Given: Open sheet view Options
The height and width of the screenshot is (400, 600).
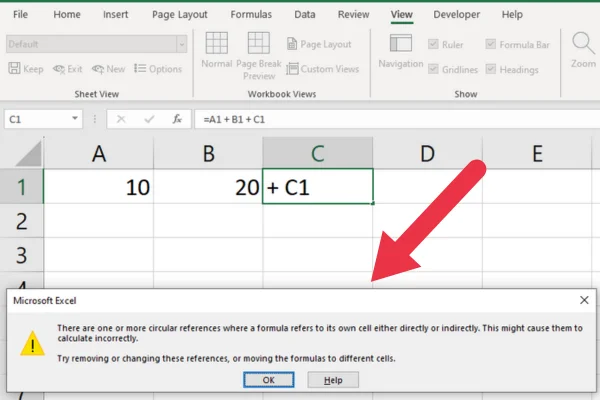Looking at the screenshot, I should [158, 69].
